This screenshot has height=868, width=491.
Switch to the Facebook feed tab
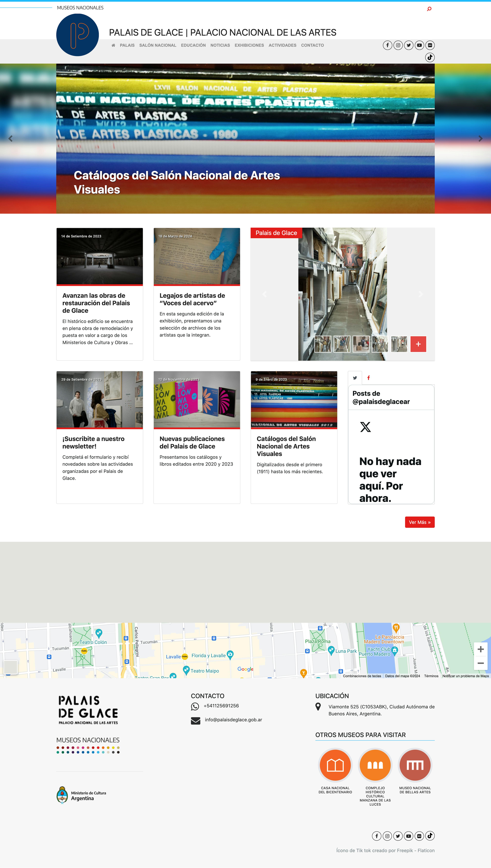click(x=369, y=378)
